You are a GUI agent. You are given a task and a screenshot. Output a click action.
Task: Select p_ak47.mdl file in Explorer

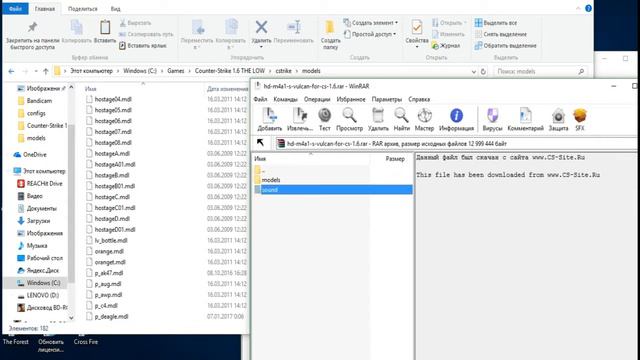point(109,273)
